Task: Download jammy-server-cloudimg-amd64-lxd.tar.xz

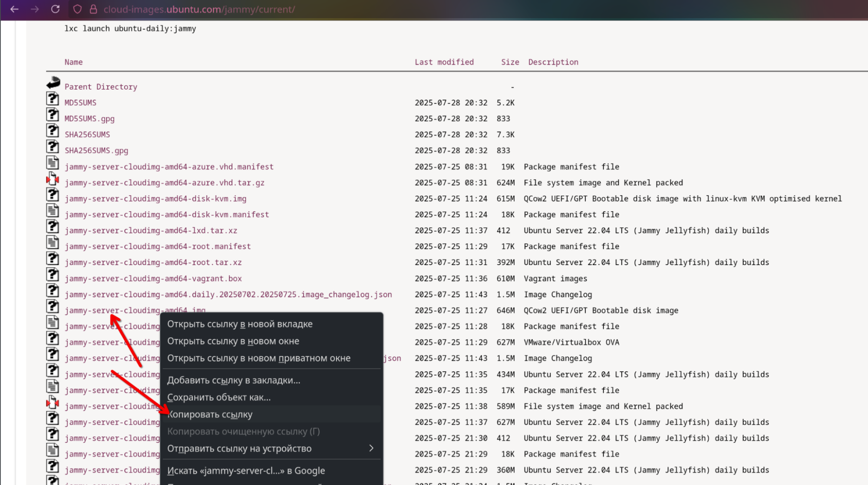Action: point(151,231)
